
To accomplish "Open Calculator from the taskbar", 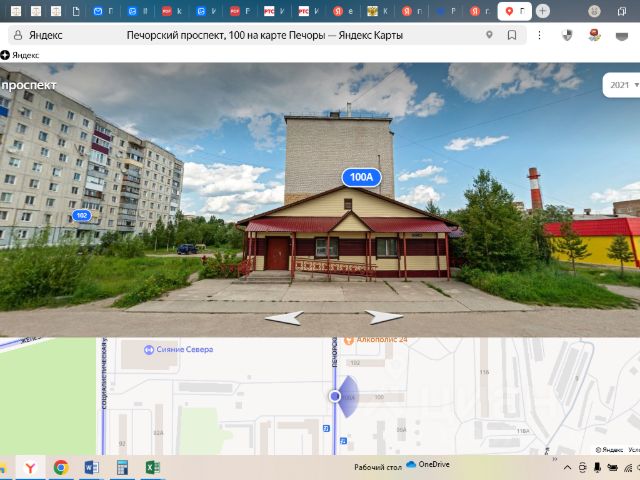I will tap(122, 467).
